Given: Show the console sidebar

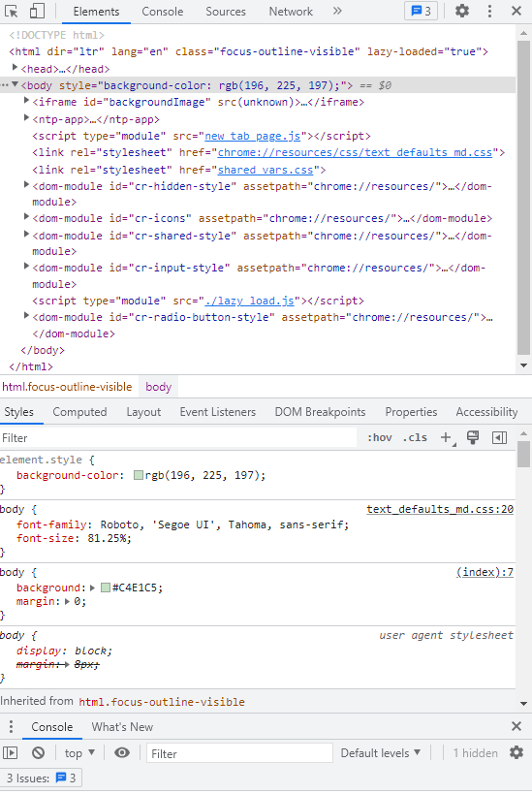Looking at the screenshot, I should [11, 753].
